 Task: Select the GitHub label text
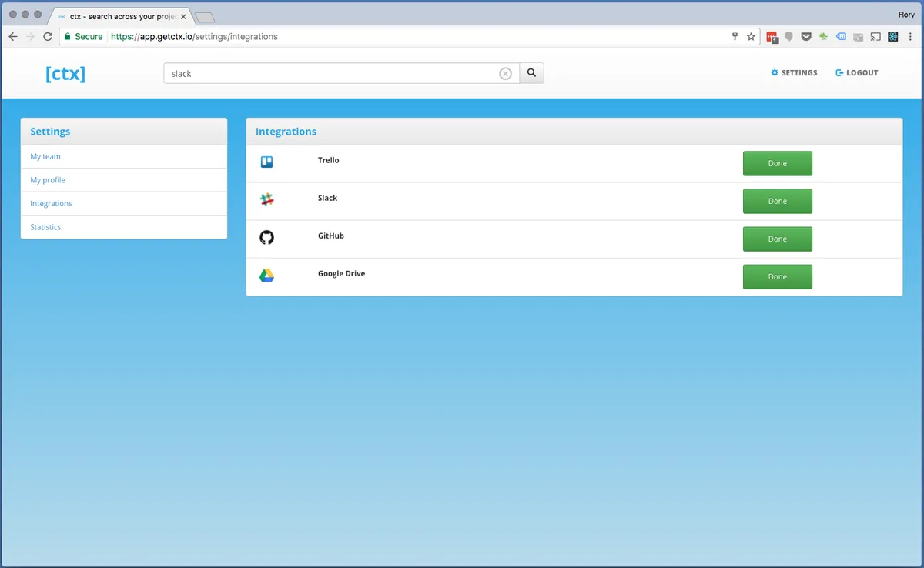tap(331, 236)
